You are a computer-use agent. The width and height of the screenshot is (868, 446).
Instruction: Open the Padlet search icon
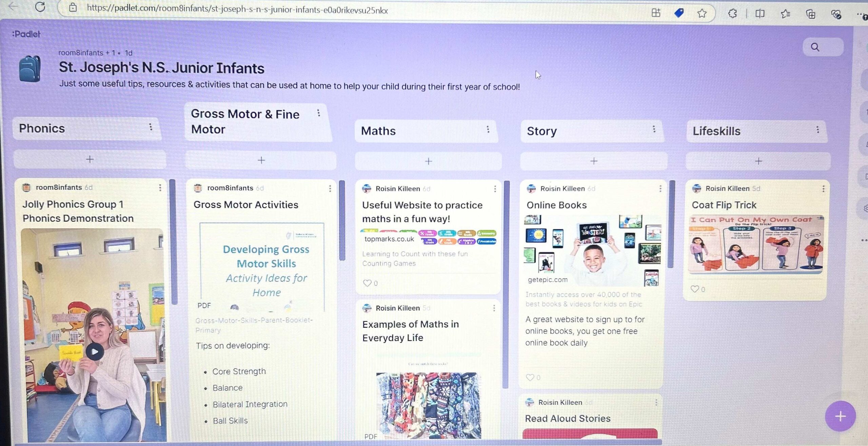(x=815, y=47)
